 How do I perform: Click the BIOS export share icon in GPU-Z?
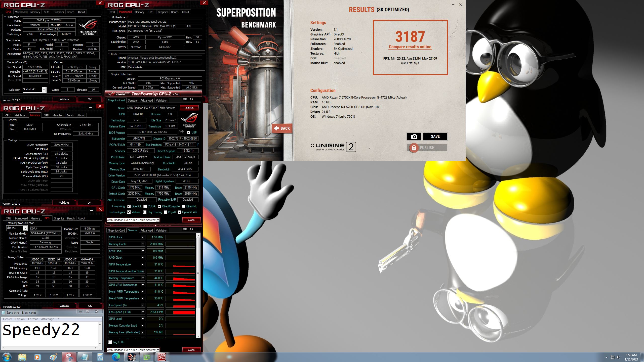[x=181, y=132]
